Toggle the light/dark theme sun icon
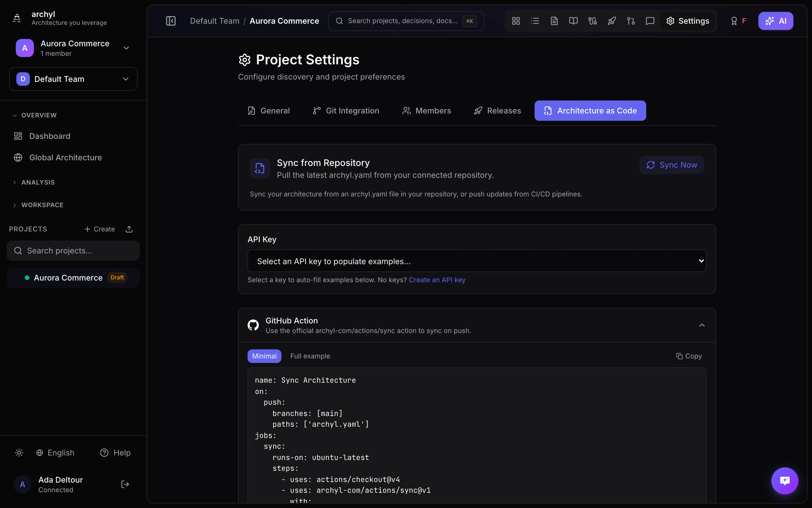 [19, 453]
